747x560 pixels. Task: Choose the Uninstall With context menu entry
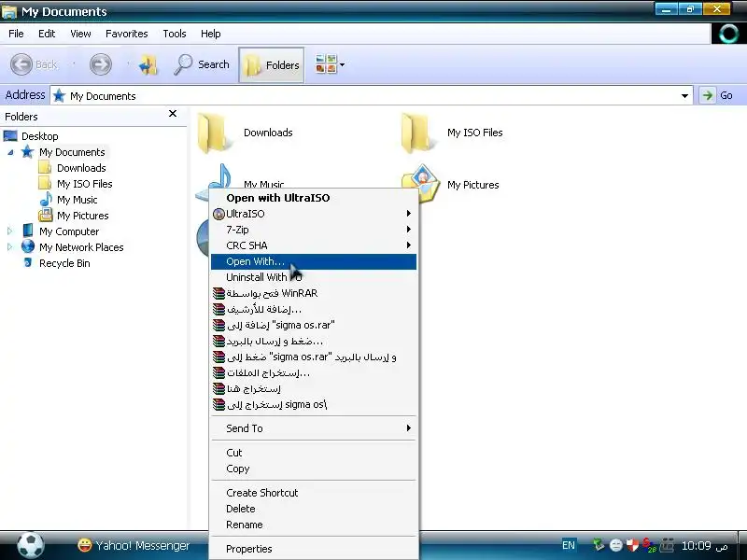tap(314, 277)
